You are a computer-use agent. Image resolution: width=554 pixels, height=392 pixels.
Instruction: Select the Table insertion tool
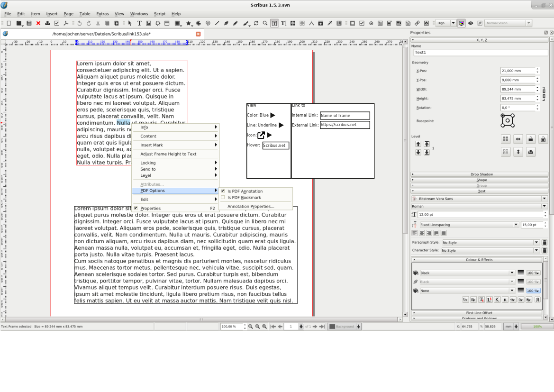tap(167, 23)
